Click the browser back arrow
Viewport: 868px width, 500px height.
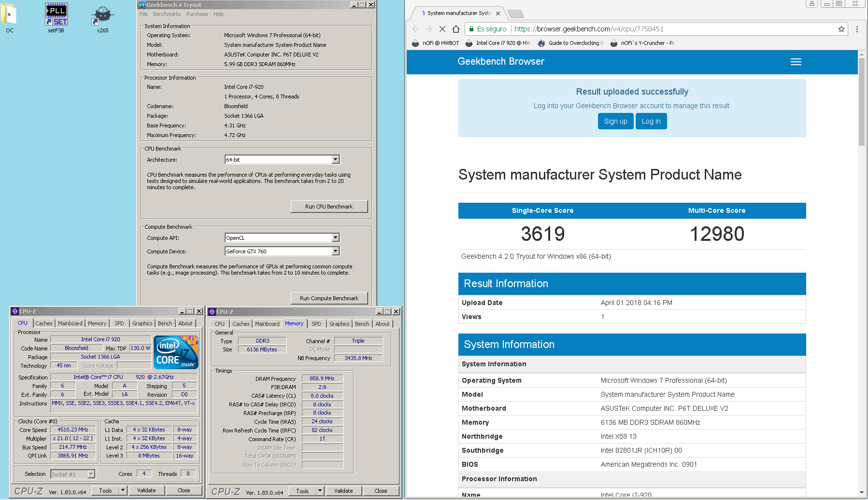(x=415, y=29)
